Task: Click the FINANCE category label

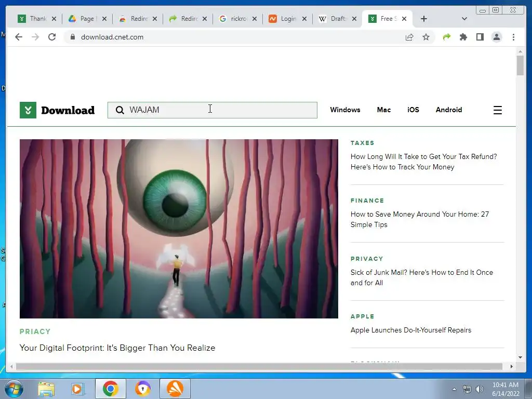Action: (367, 201)
